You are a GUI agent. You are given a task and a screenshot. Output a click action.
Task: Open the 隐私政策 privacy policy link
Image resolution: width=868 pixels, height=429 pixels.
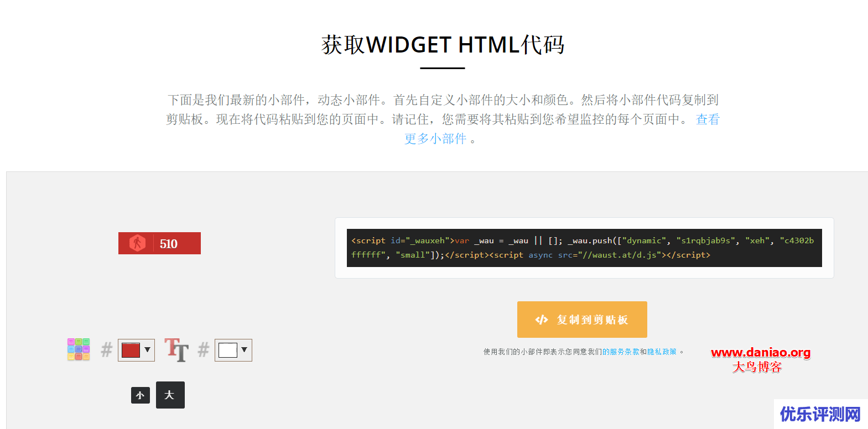(662, 352)
